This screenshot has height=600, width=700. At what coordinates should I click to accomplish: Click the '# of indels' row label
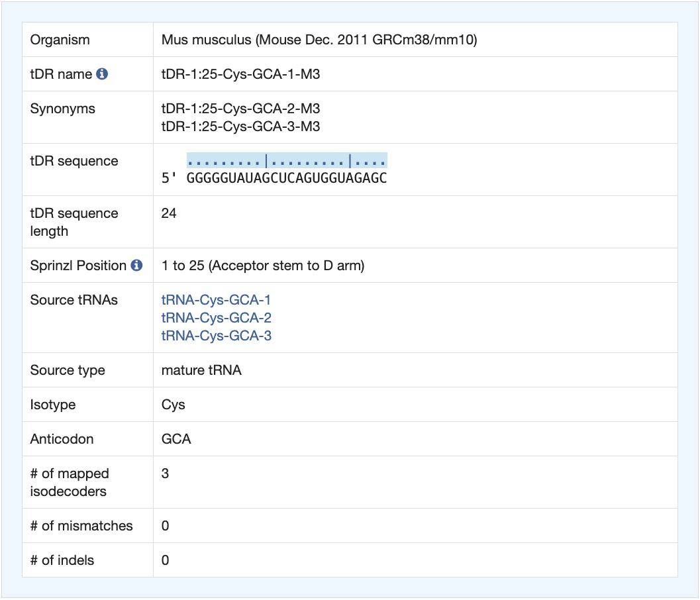[62, 560]
